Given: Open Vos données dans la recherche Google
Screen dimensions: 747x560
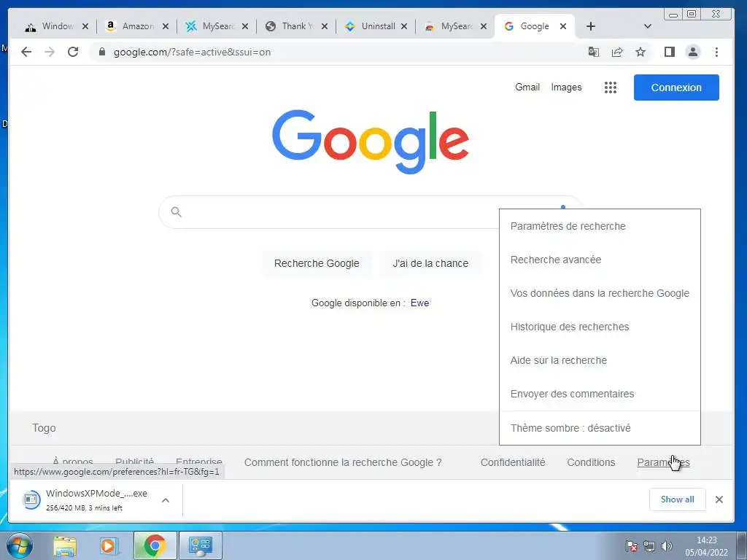Looking at the screenshot, I should 600,293.
